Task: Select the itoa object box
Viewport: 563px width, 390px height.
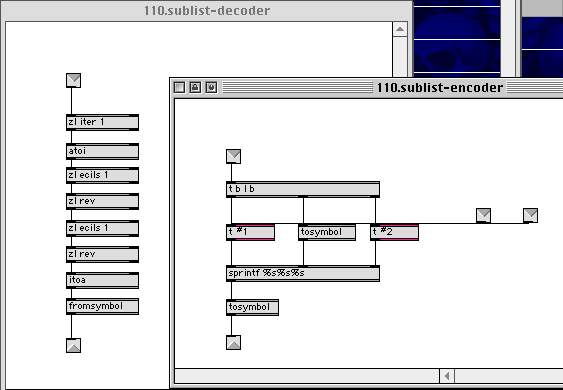Action: click(102, 280)
